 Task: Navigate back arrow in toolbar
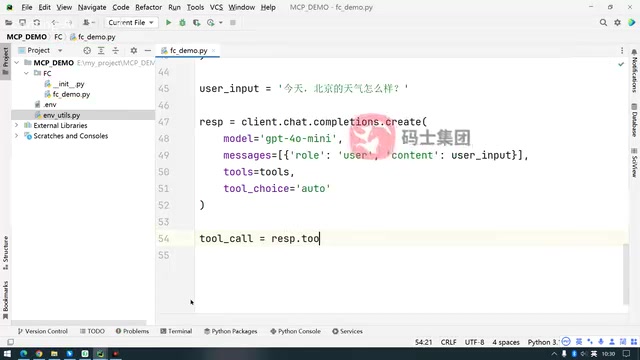[x=55, y=22]
